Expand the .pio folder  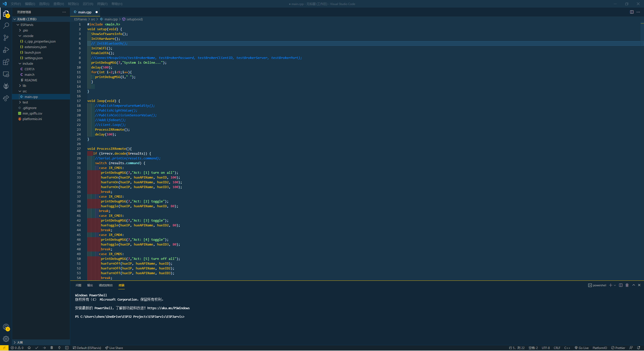tap(41, 30)
